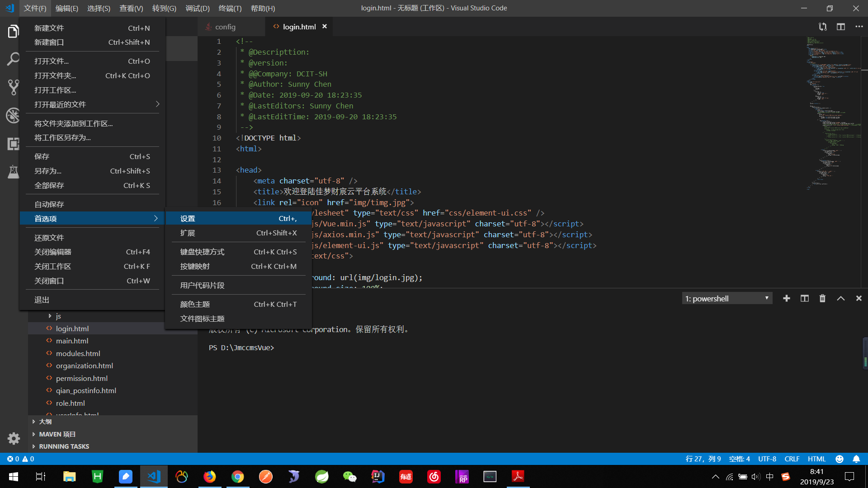This screenshot has width=868, height=488.
Task: Choose 颜色主题 menu entry
Action: coord(238,305)
